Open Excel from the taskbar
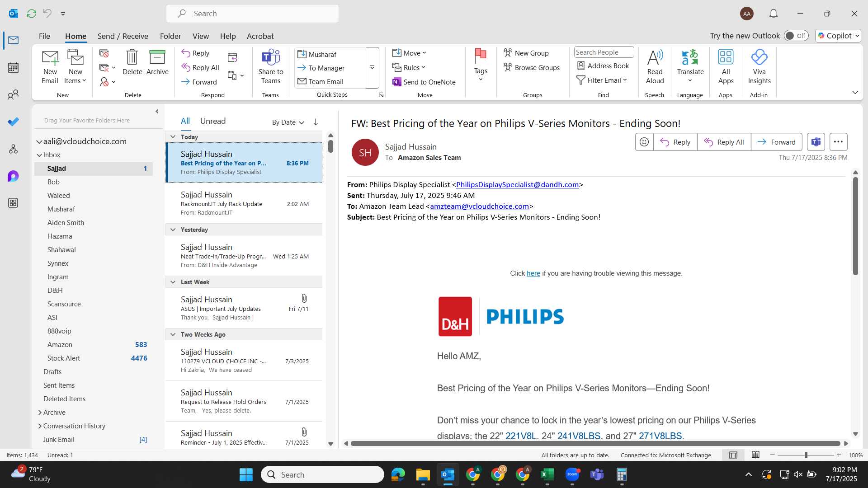 547,474
